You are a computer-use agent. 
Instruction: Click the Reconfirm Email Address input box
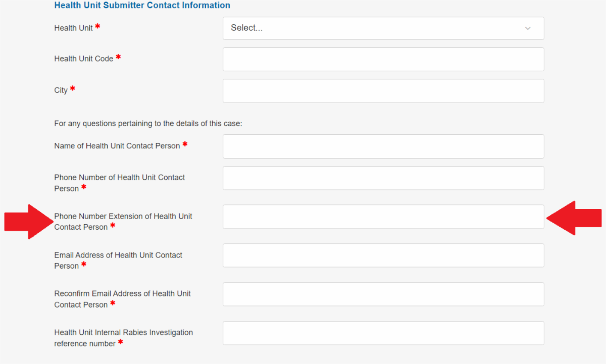(383, 294)
